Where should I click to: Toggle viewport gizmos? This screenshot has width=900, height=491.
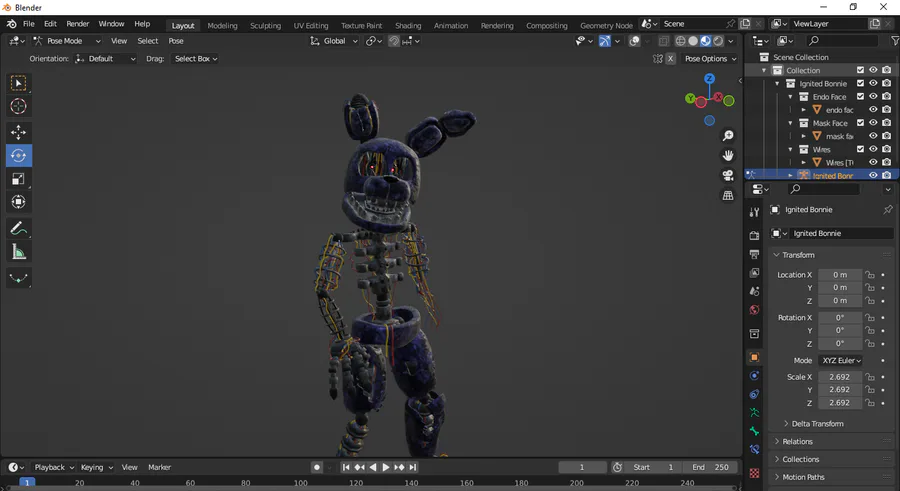(604, 41)
